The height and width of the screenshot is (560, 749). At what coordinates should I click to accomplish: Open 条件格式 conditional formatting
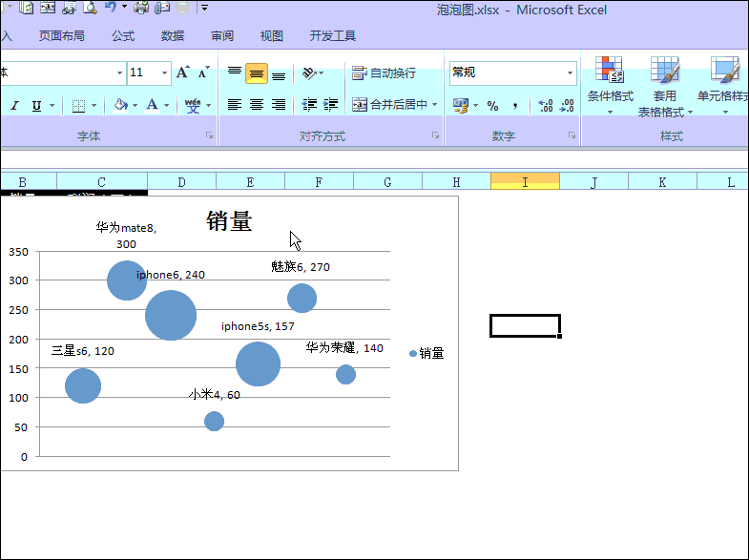610,86
